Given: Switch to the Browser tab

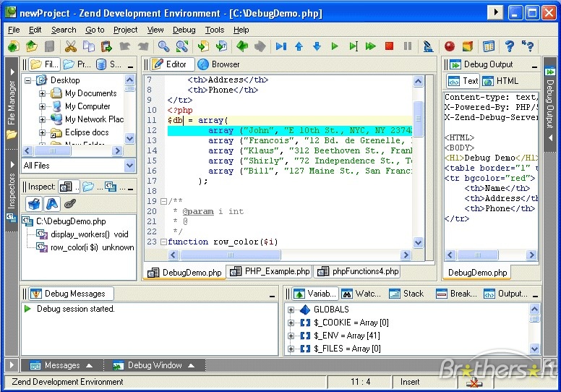Looking at the screenshot, I should point(218,64).
